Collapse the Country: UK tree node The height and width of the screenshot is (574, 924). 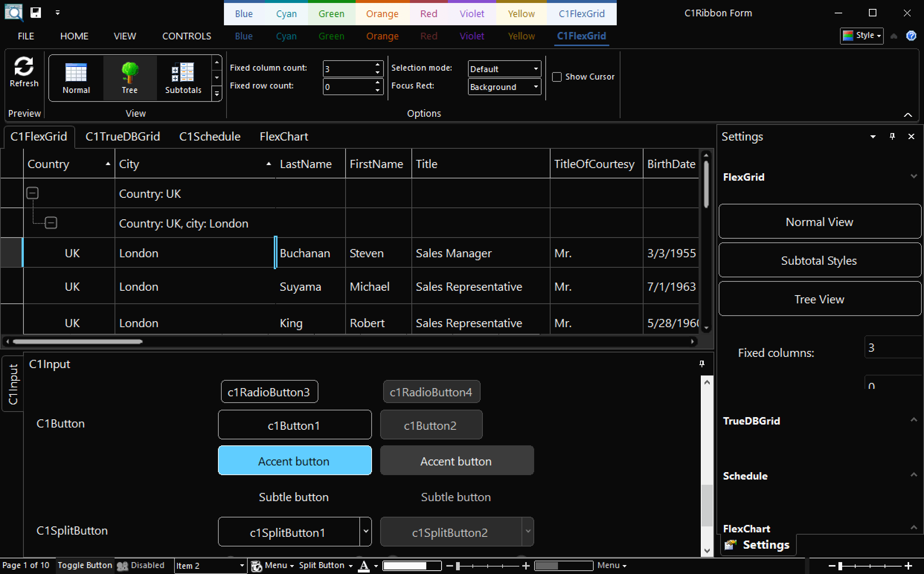(x=32, y=193)
